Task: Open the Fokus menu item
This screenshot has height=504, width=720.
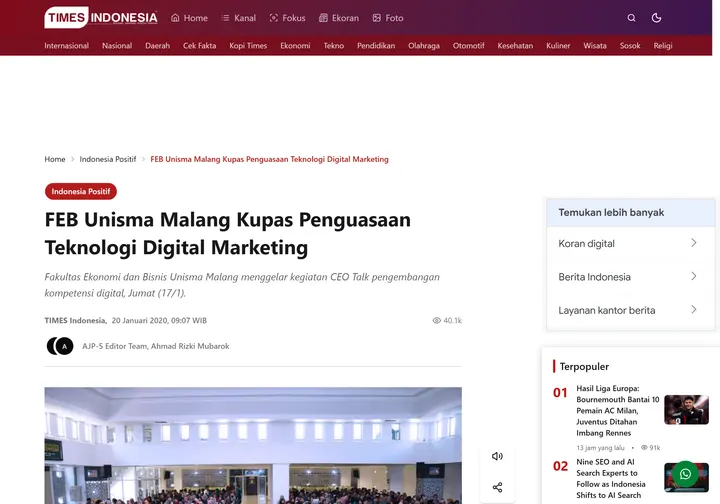Action: click(287, 18)
